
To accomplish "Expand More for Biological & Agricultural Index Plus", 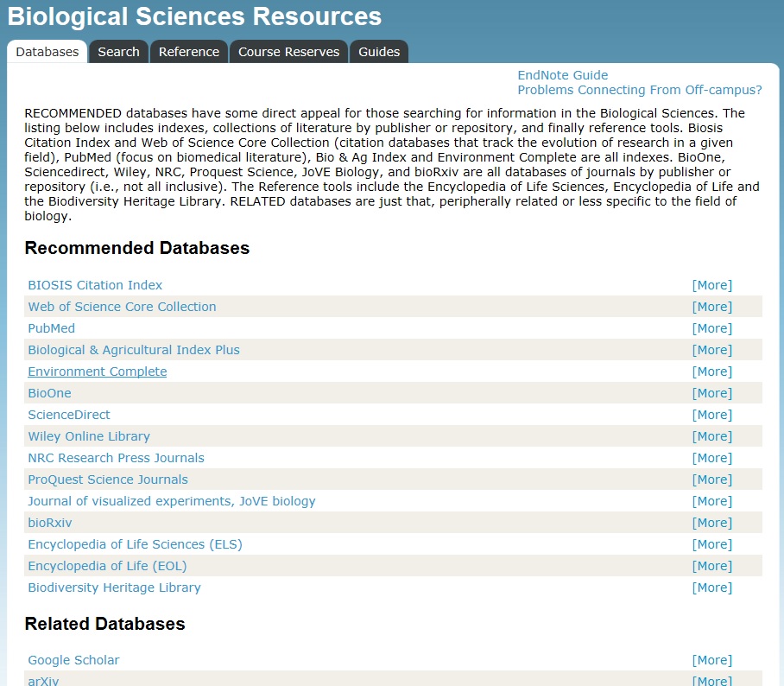I will pos(712,350).
